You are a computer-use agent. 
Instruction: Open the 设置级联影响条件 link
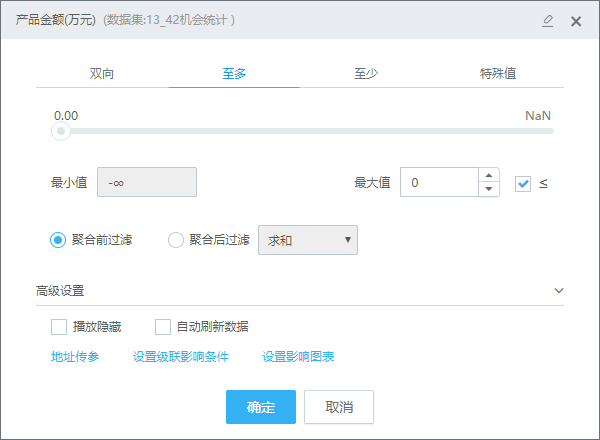click(181, 357)
